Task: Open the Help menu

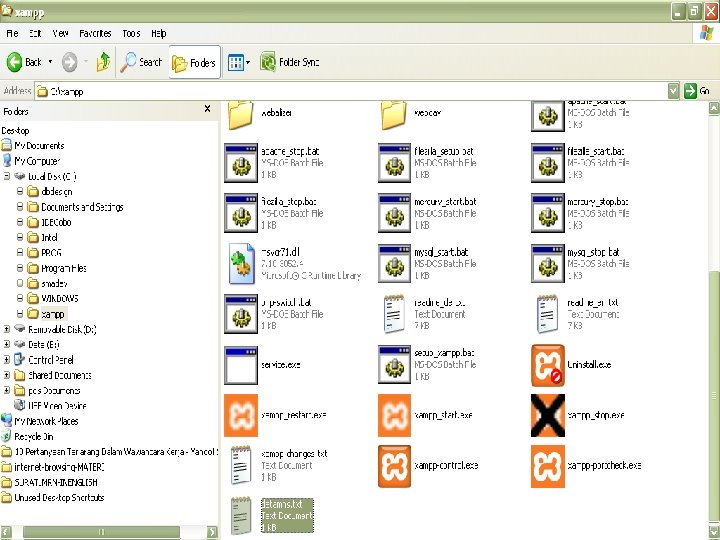Action: (x=158, y=33)
